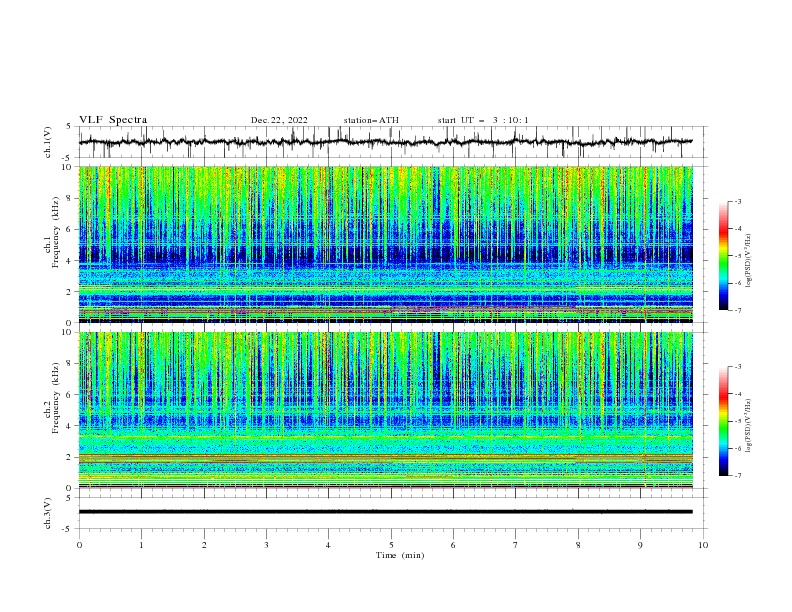Click the ch.2 spectrogram panel

pyautogui.click(x=385, y=410)
